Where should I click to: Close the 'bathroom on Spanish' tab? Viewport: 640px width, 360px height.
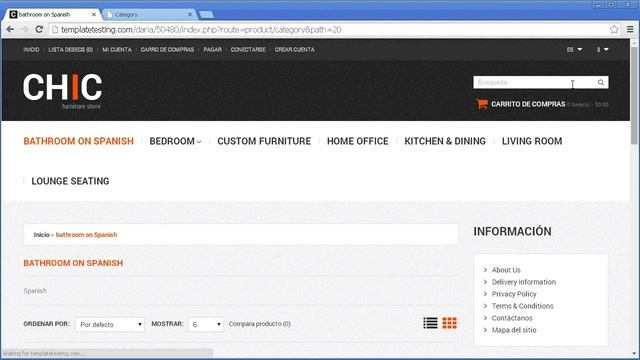tap(94, 14)
